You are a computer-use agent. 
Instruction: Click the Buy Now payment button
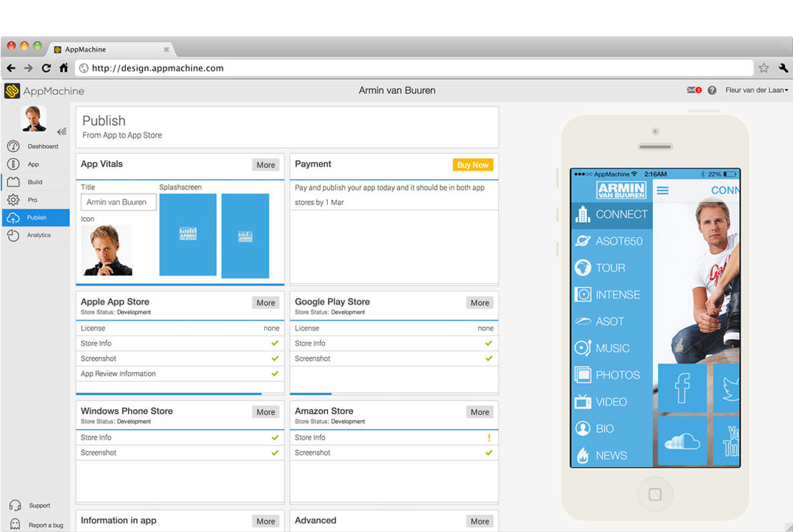473,165
